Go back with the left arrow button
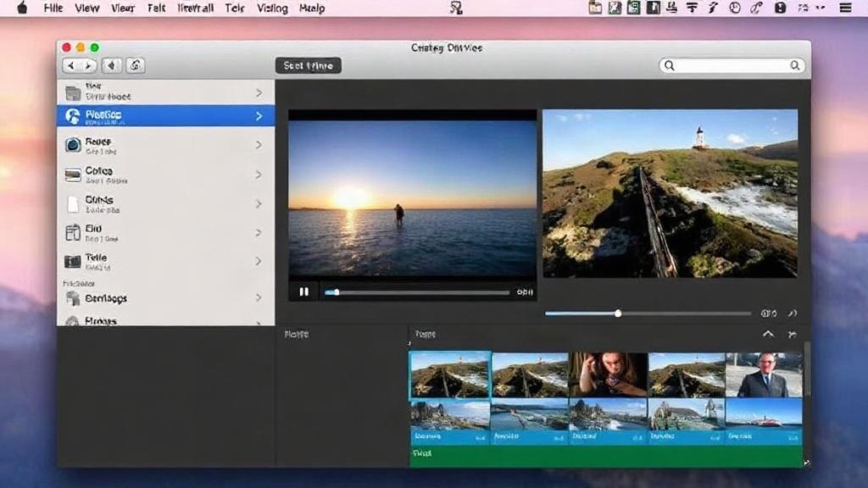The height and width of the screenshot is (488, 868). 71,66
